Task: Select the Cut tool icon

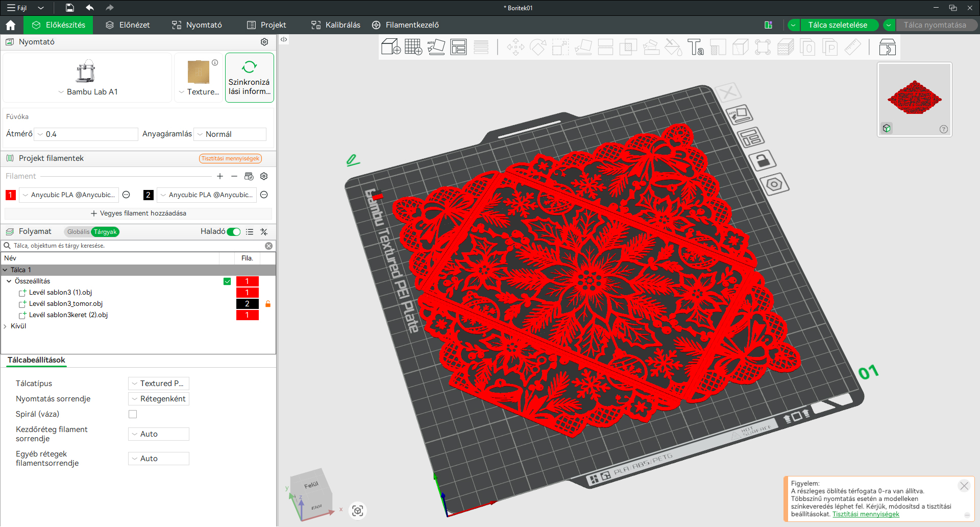Action: [605, 47]
